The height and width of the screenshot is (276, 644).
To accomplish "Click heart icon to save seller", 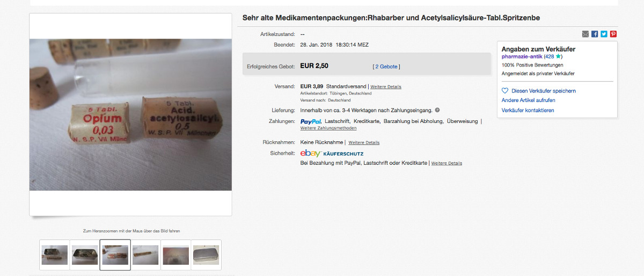I will click(504, 91).
